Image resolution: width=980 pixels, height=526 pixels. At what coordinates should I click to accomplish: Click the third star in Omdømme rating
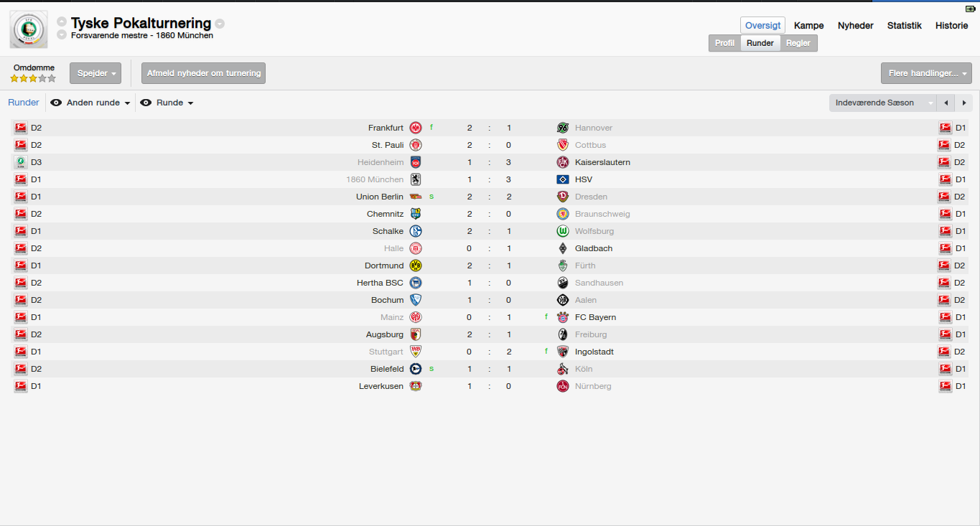coord(33,78)
